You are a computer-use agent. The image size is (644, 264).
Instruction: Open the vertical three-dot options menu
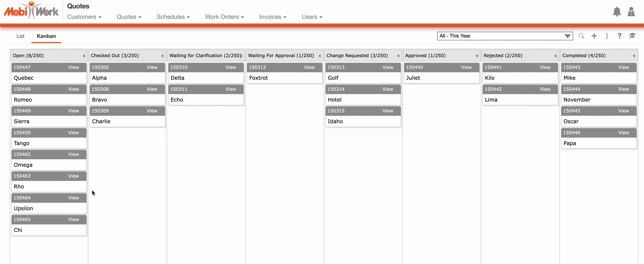607,36
